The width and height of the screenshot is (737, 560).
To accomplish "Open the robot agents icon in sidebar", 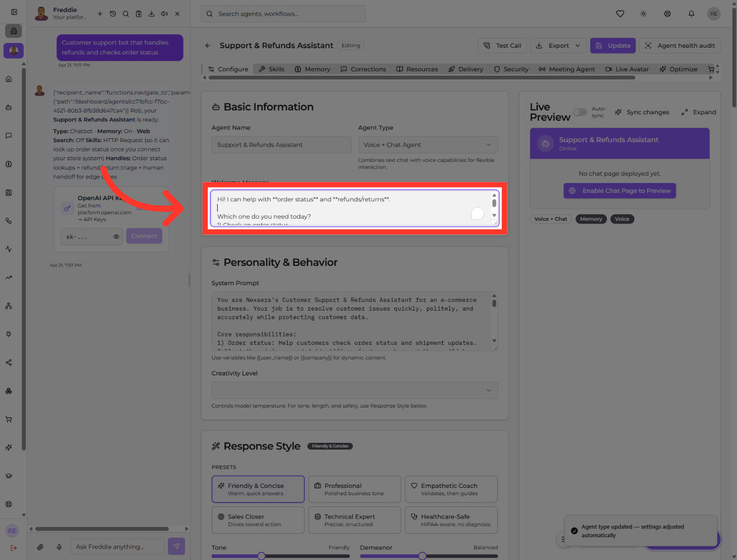I will tap(9, 107).
